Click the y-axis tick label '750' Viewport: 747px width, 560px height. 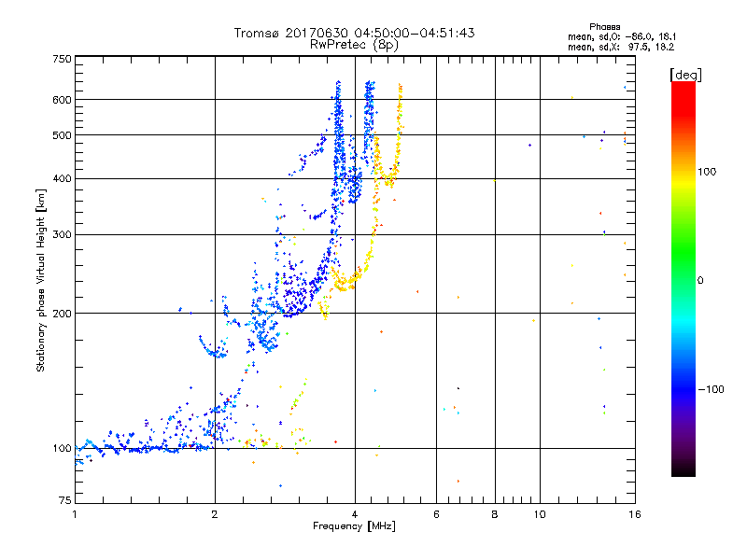coord(62,59)
